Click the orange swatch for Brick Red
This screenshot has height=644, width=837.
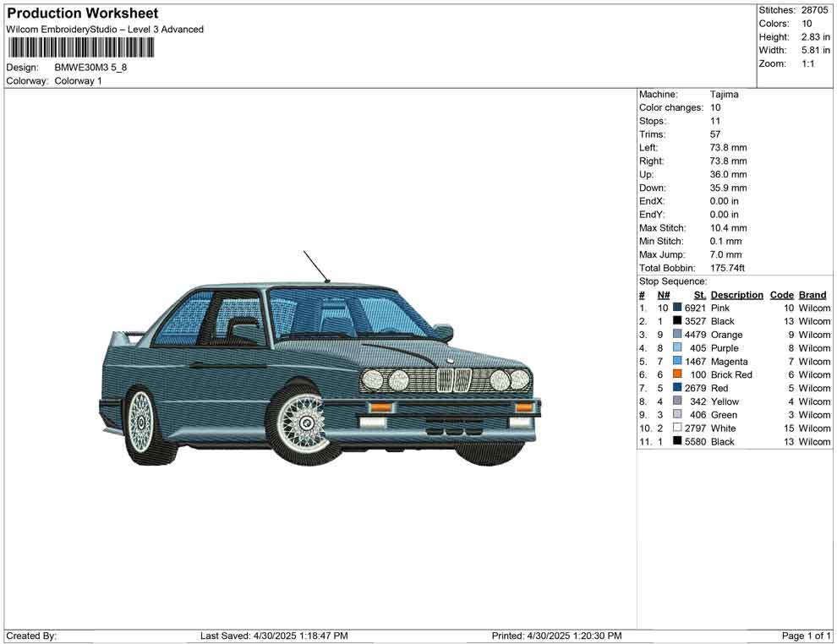click(x=677, y=374)
